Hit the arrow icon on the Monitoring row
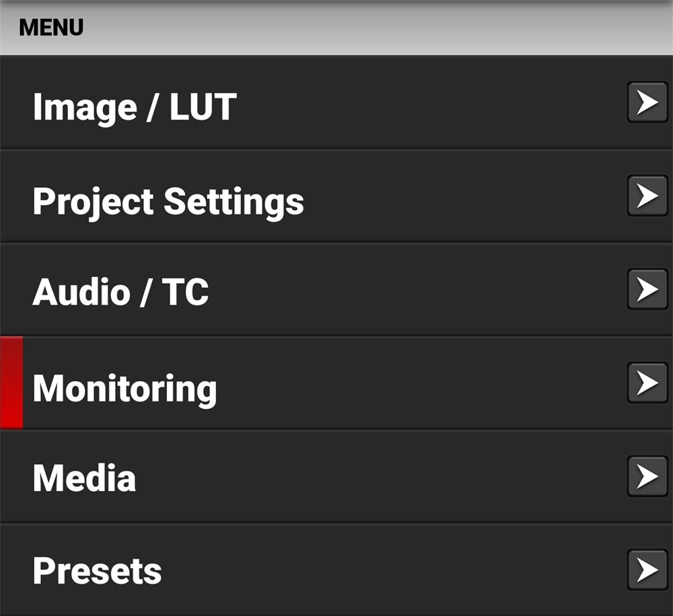Screen dimensions: 673x616 coord(647,383)
